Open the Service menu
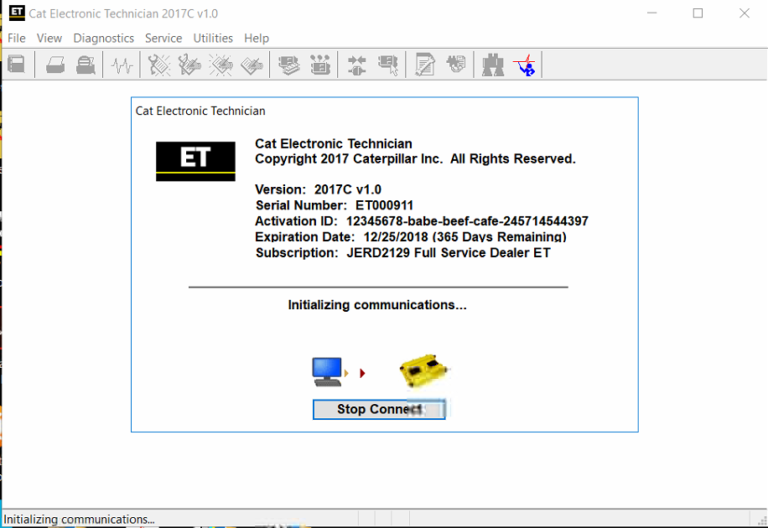Image resolution: width=768 pixels, height=528 pixels. coord(163,38)
